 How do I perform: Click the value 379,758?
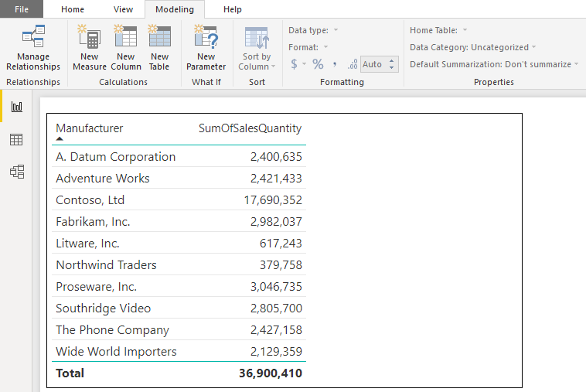tap(281, 265)
